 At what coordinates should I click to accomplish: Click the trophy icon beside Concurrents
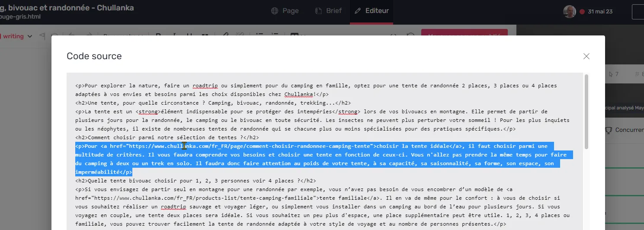[x=609, y=130]
